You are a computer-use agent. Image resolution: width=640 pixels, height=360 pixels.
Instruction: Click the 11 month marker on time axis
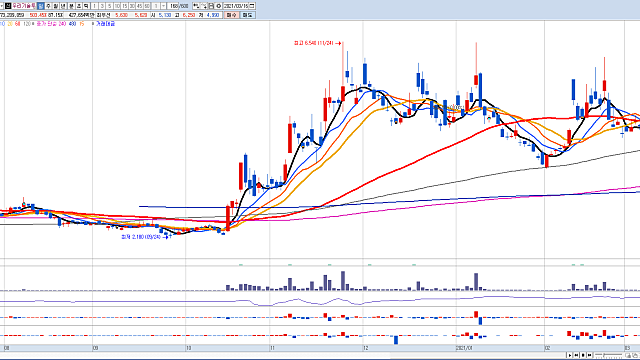[272, 348]
